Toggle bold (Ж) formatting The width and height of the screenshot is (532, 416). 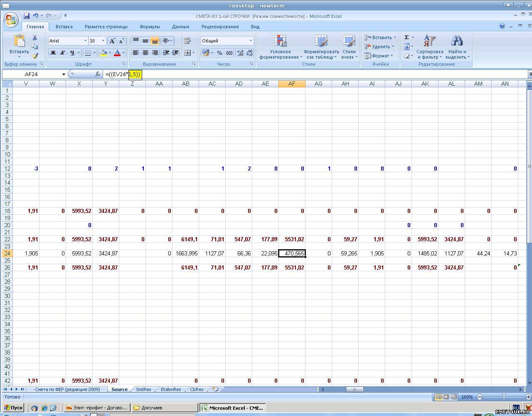point(53,53)
